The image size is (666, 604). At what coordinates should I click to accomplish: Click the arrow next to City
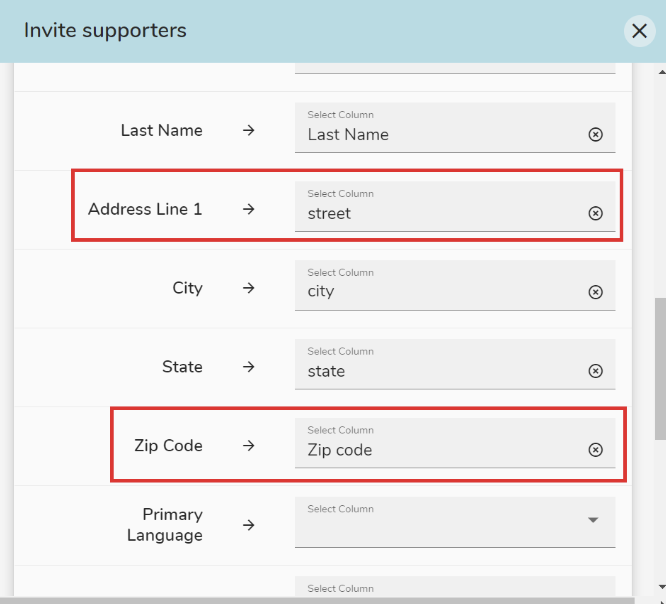248,288
